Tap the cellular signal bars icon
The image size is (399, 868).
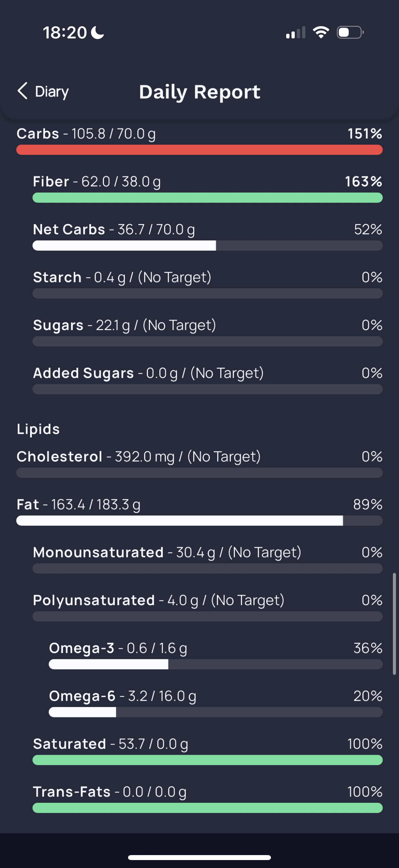coord(296,33)
